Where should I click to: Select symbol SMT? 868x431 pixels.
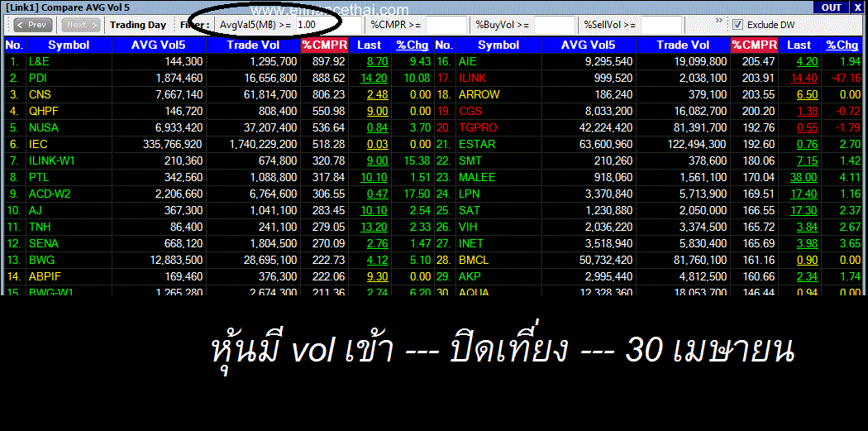click(470, 160)
